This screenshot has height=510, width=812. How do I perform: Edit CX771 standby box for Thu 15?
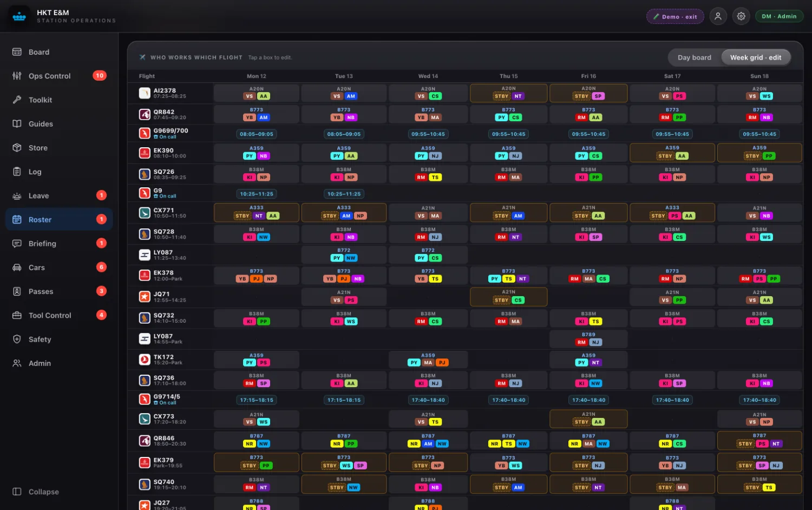coord(508,212)
